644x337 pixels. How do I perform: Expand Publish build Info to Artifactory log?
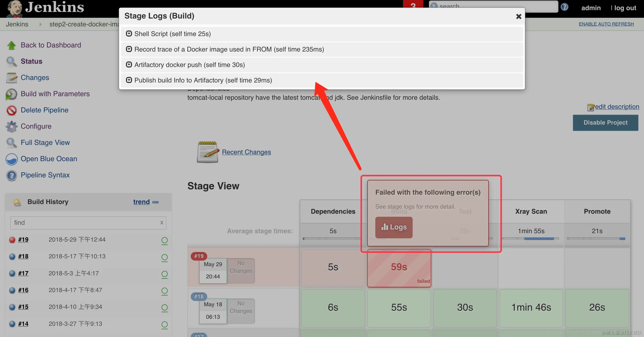click(x=129, y=80)
